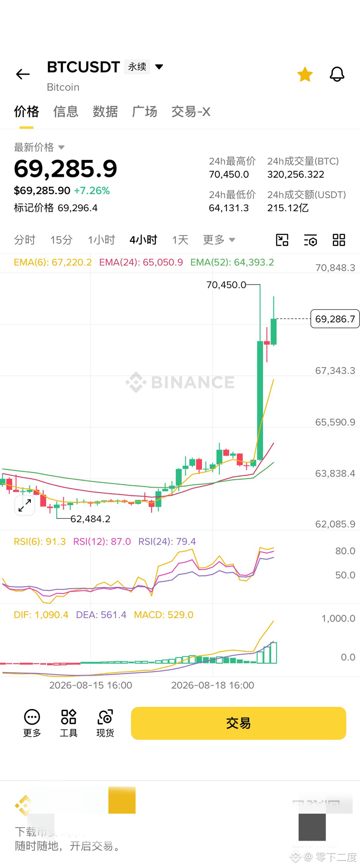
Task: Open the chart drawing tools icon
Action: pos(282,240)
